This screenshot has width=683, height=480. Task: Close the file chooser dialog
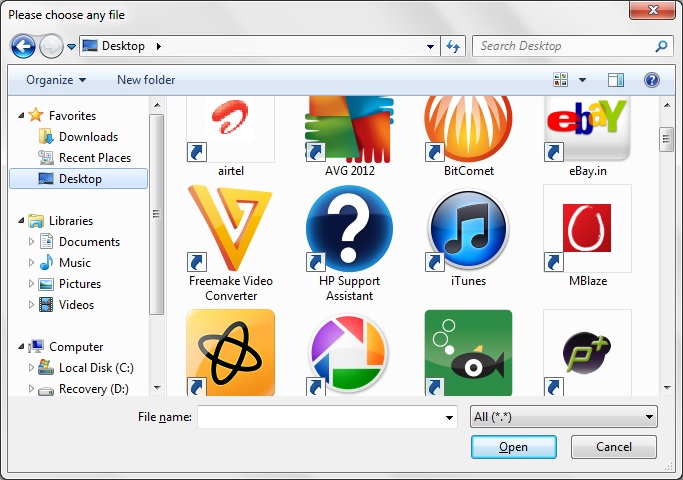pyautogui.click(x=652, y=10)
